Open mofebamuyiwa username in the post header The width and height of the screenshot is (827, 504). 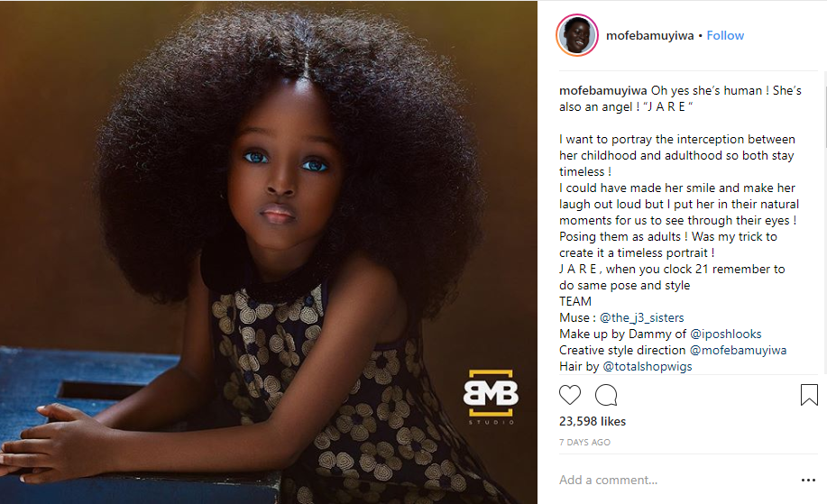pyautogui.click(x=649, y=35)
